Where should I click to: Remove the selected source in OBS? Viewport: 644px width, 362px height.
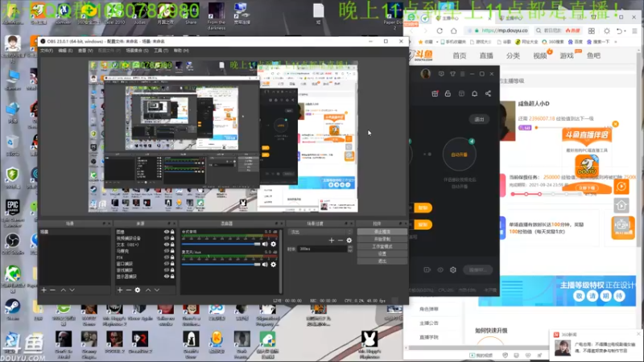coord(129,290)
